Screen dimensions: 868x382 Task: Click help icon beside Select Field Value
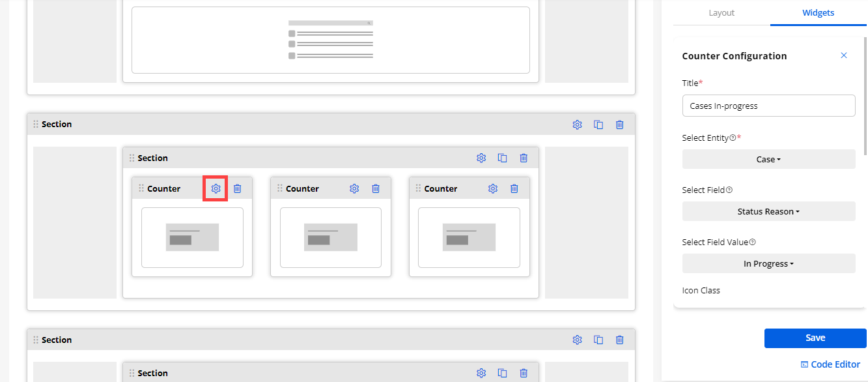pos(752,242)
